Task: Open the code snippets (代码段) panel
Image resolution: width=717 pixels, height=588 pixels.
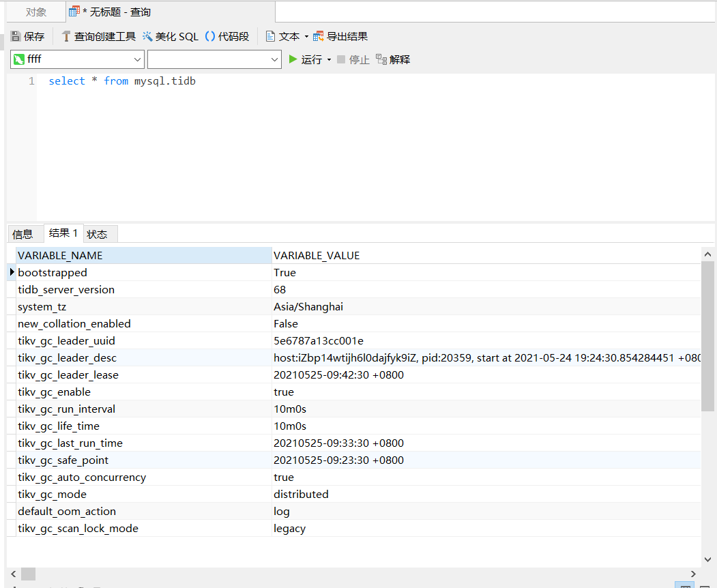Action: 210,37
